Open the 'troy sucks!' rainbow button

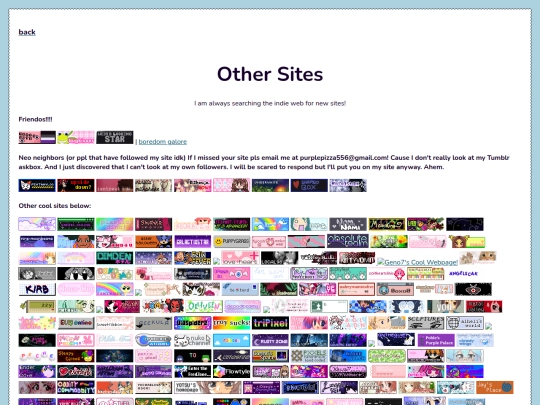coord(231,323)
